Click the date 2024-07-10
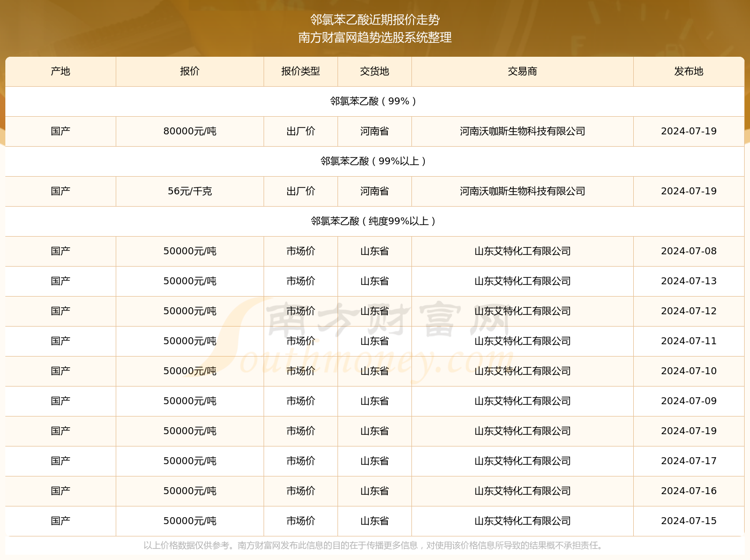Image resolution: width=750 pixels, height=560 pixels. 689,371
